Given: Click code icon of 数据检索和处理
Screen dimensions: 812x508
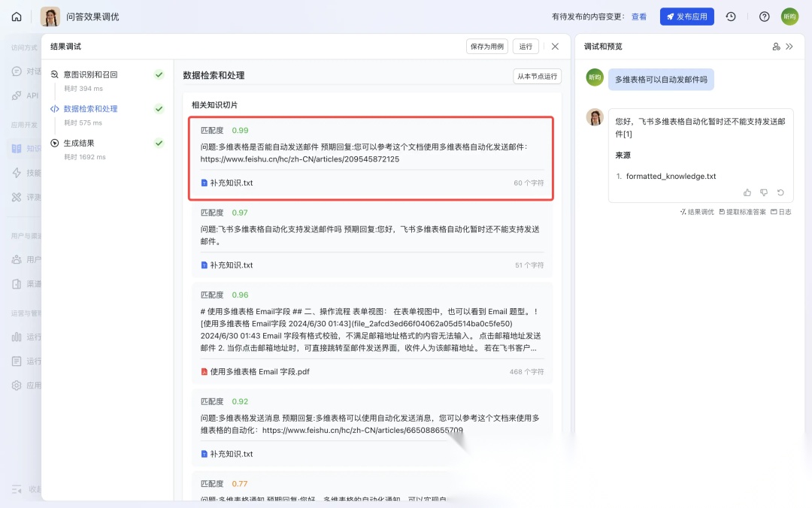Looking at the screenshot, I should (54, 109).
